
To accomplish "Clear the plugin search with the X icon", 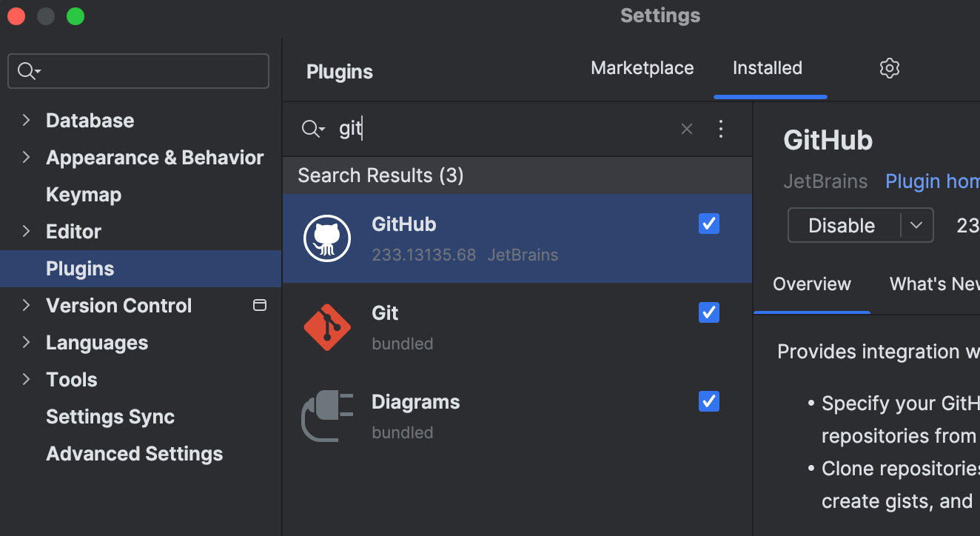I will pyautogui.click(x=686, y=128).
